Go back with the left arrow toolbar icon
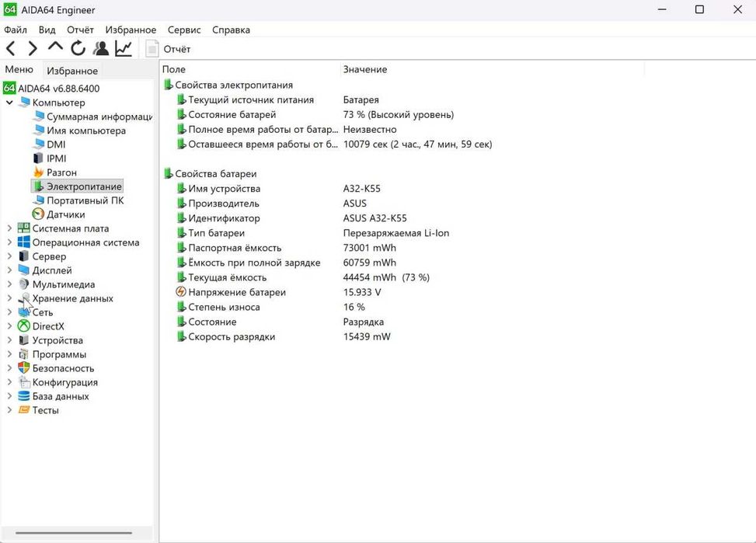This screenshot has width=756, height=543. pyautogui.click(x=11, y=48)
